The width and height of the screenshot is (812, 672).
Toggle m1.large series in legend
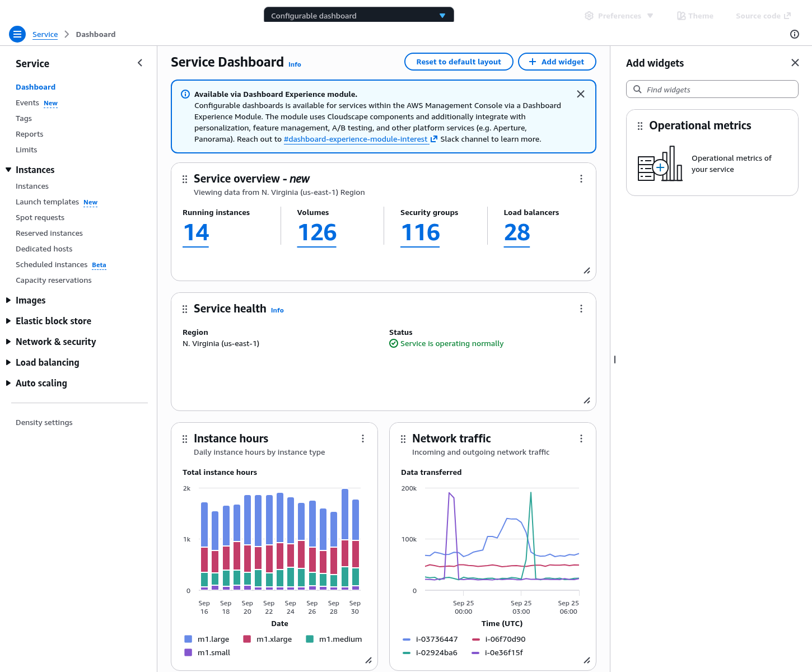click(x=207, y=639)
